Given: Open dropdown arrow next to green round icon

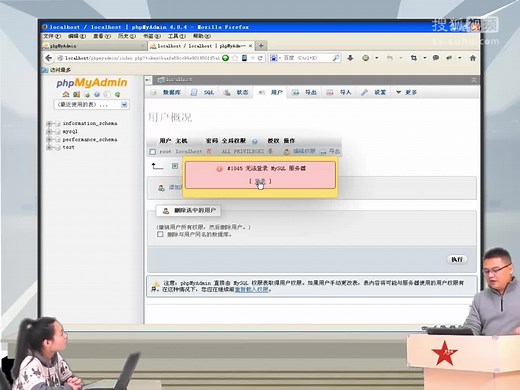Looking at the screenshot, I should pos(377,58).
